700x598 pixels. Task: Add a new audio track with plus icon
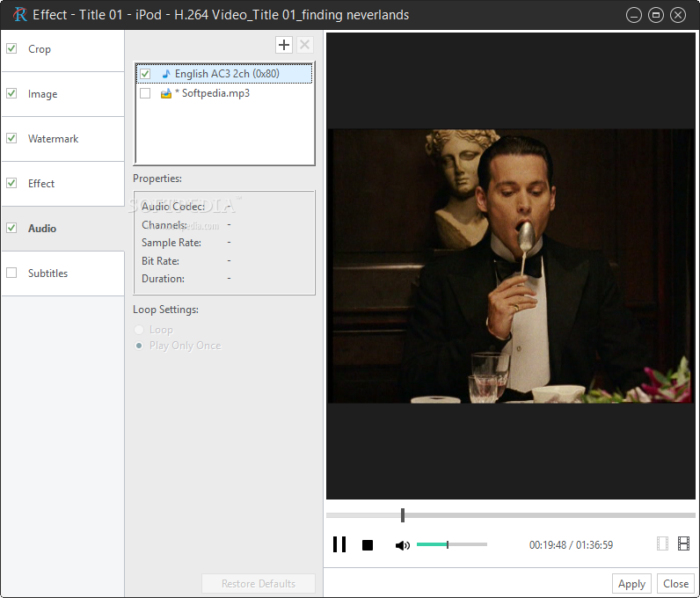coord(284,45)
